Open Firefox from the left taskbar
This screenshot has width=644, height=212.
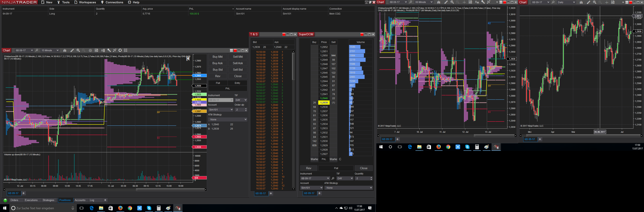tap(120, 208)
